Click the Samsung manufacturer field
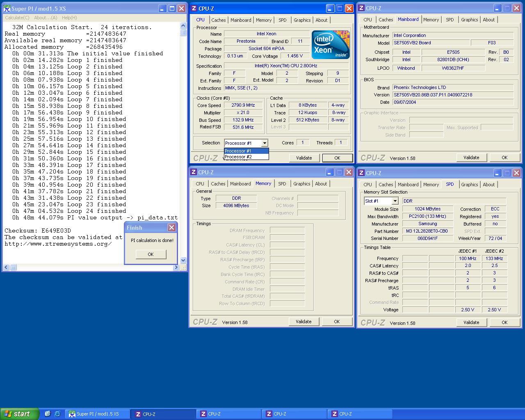This screenshot has width=525, height=420. 427,224
